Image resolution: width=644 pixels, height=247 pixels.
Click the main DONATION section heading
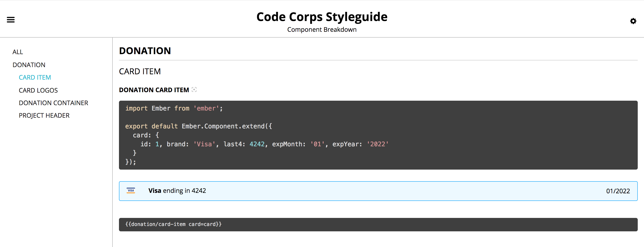coord(145,51)
